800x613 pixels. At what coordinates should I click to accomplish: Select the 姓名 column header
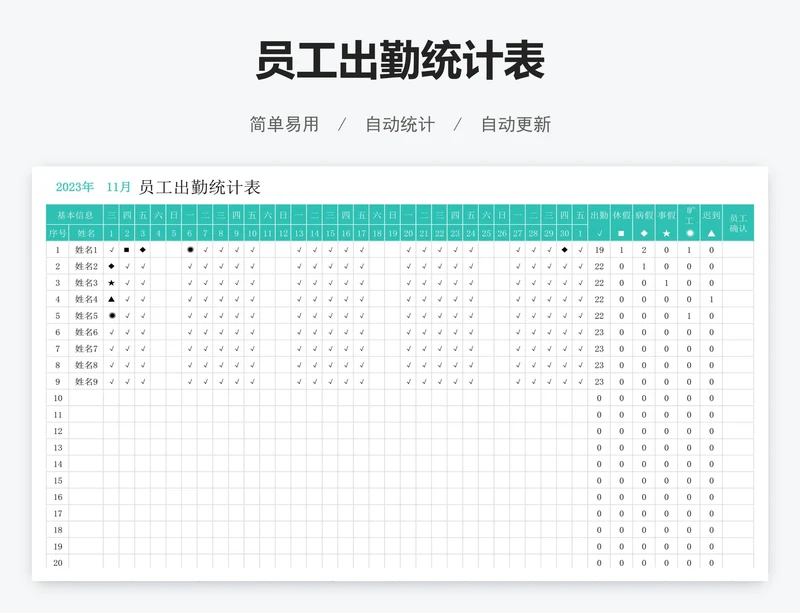click(x=86, y=234)
